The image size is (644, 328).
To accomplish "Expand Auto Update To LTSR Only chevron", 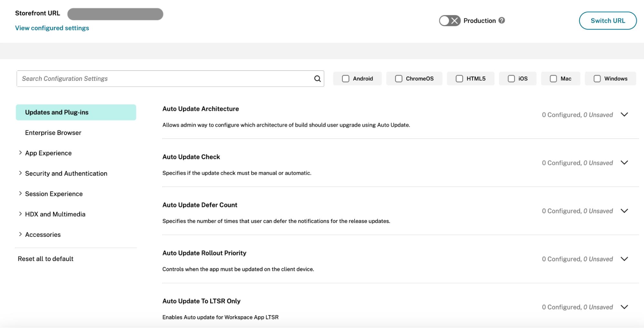I will point(624,307).
